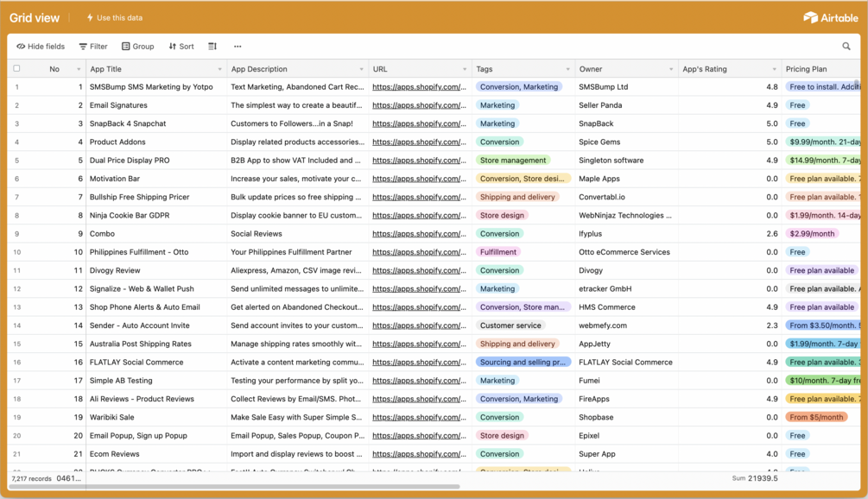Click the horizontal scrollbar at the bottom
This screenshot has width=868, height=499.
[x=235, y=487]
